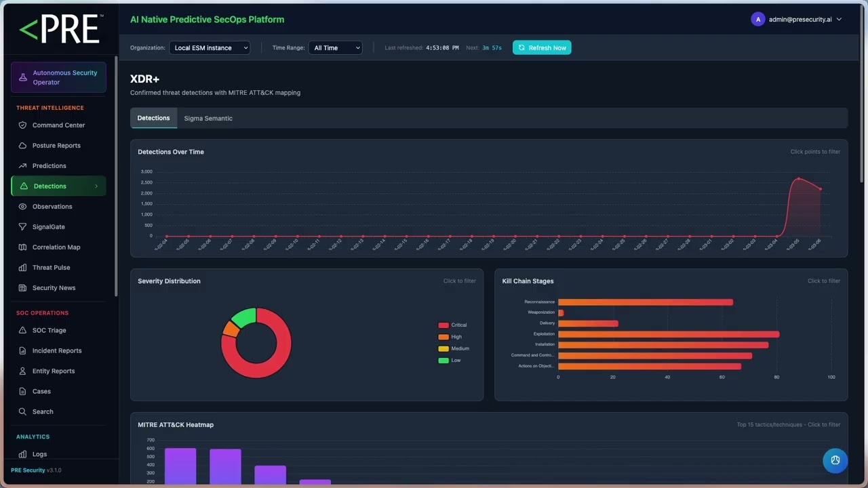Click the Cases folder icon
The width and height of the screenshot is (868, 488).
(22, 392)
